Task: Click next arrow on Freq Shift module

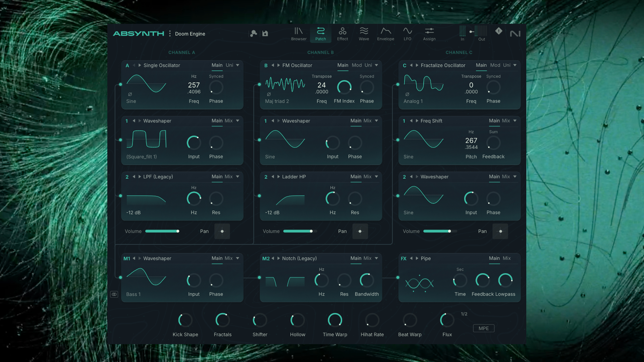Action: point(417,121)
